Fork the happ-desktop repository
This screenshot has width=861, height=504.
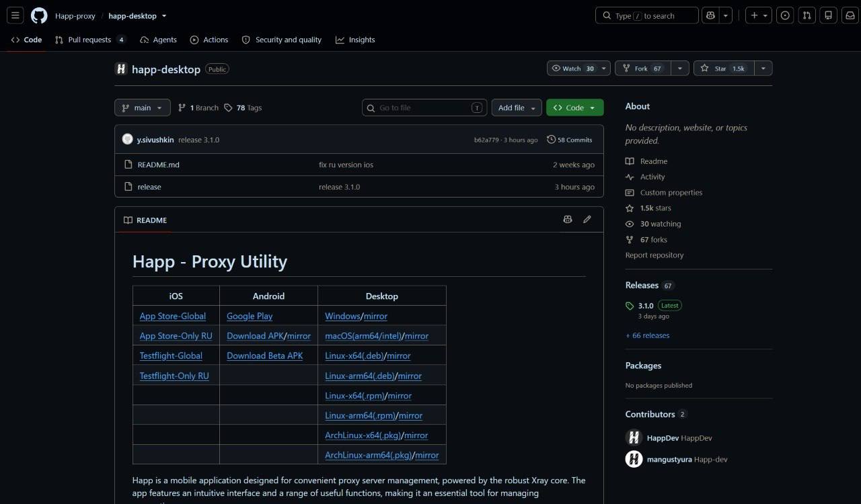coord(642,69)
